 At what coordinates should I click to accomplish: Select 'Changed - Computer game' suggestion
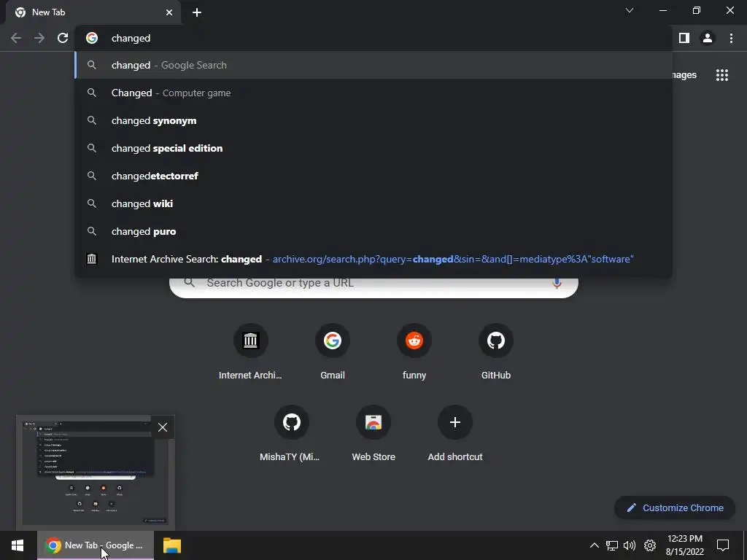(373, 93)
